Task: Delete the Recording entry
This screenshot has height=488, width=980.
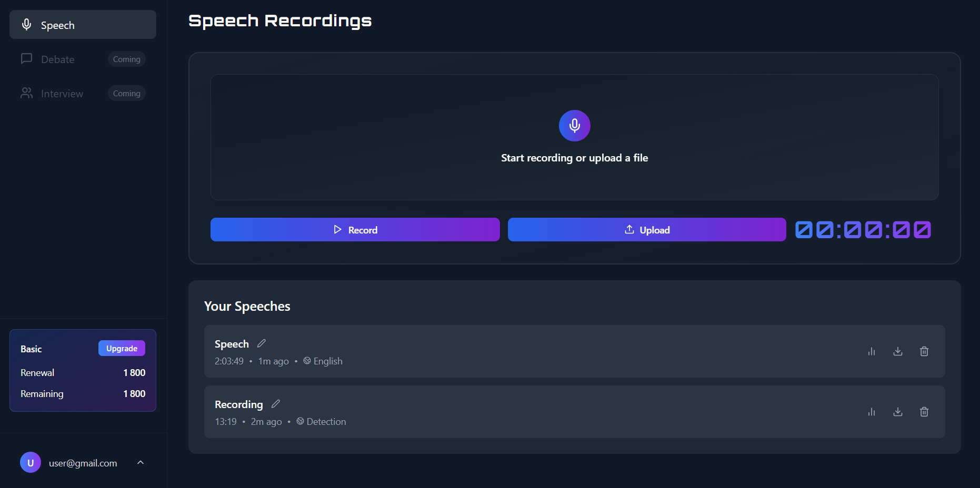Action: coord(924,412)
